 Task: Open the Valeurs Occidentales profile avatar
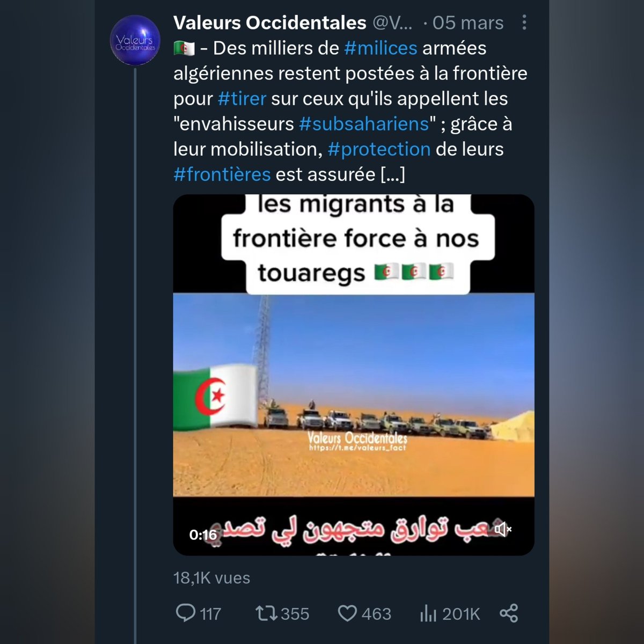click(x=135, y=40)
